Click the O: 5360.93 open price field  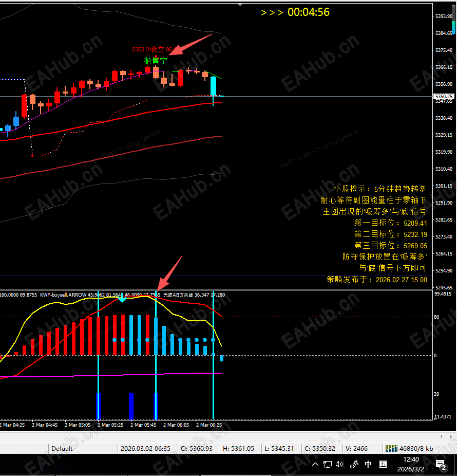[197, 448]
